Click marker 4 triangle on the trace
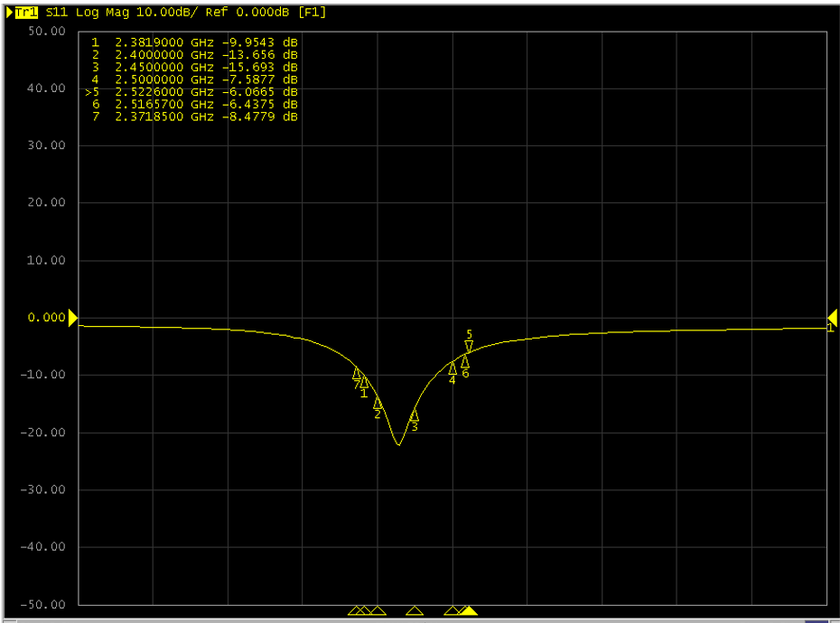 coord(453,367)
